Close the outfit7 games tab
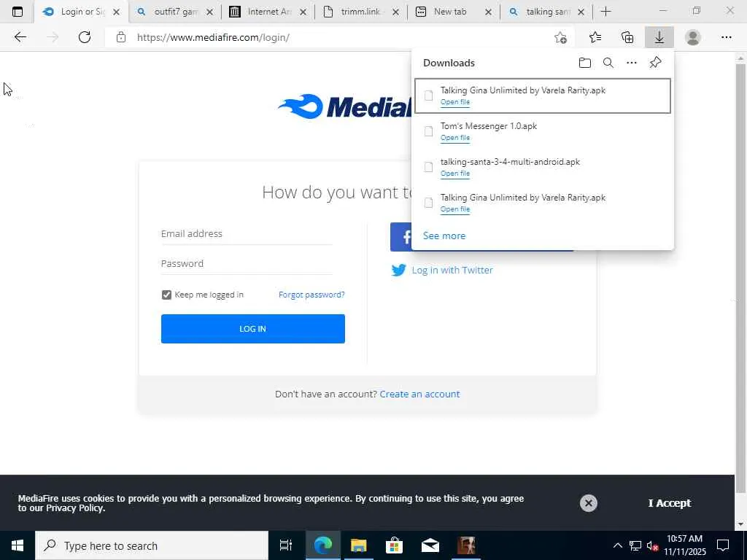747x560 pixels. (209, 12)
